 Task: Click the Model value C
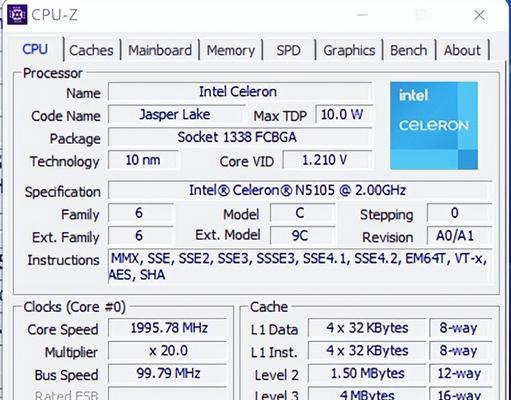click(x=302, y=213)
